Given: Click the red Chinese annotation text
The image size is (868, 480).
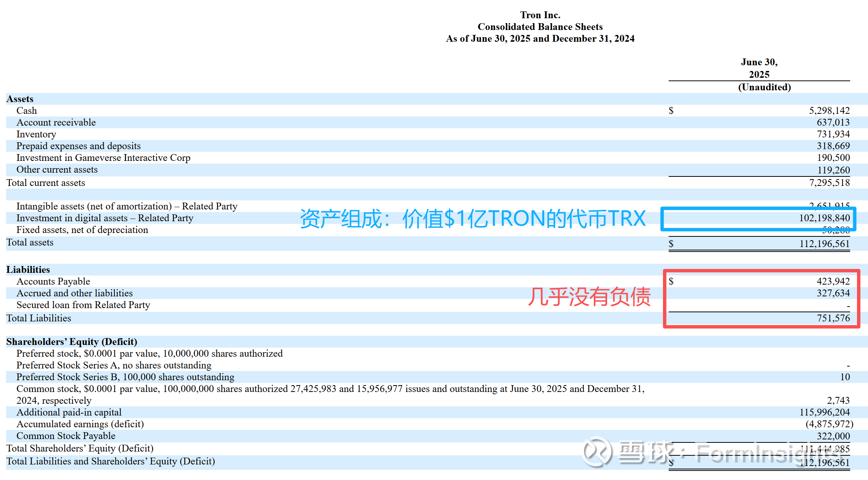Looking at the screenshot, I should coord(589,297).
